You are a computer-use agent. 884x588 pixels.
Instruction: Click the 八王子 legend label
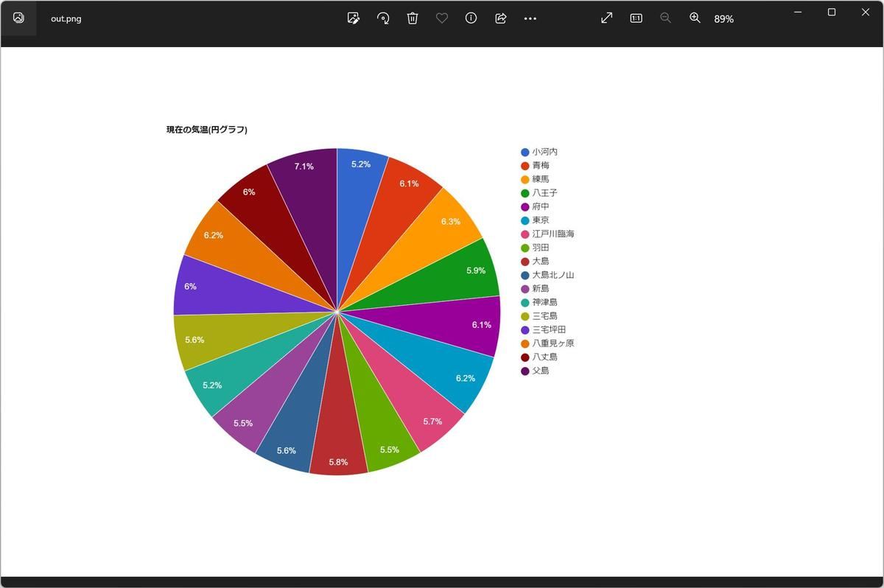(x=545, y=193)
